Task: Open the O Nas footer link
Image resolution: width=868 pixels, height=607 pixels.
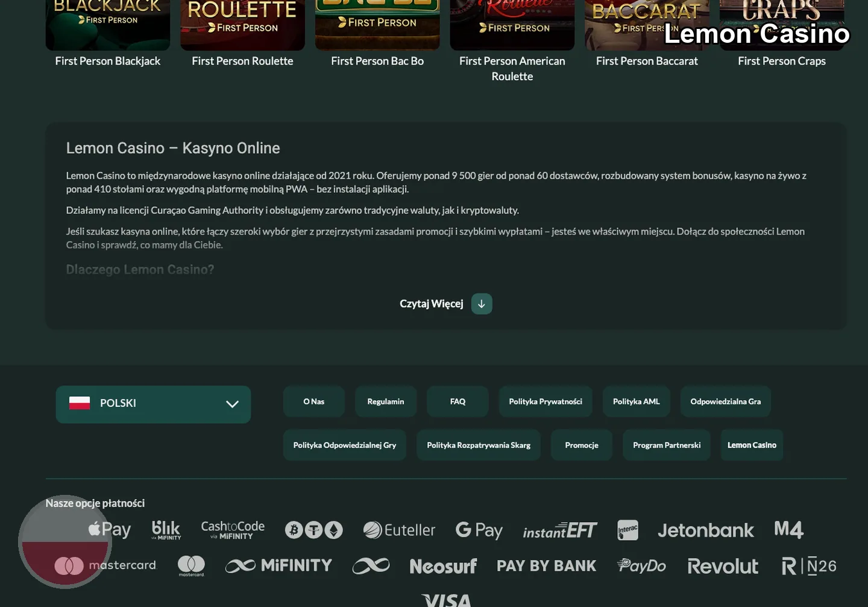Action: tap(314, 401)
